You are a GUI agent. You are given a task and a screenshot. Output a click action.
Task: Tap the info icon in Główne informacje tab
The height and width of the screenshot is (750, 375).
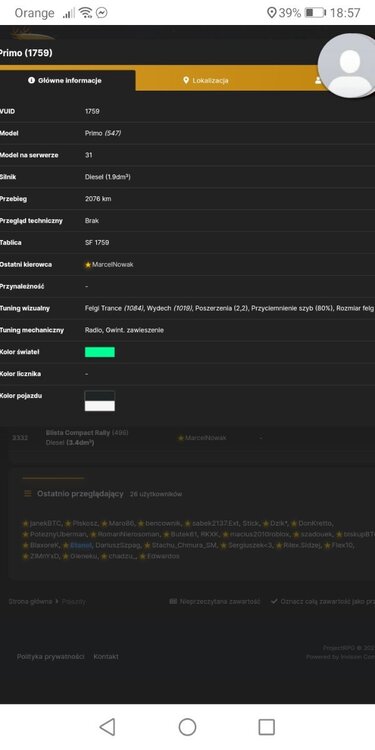coord(32,80)
